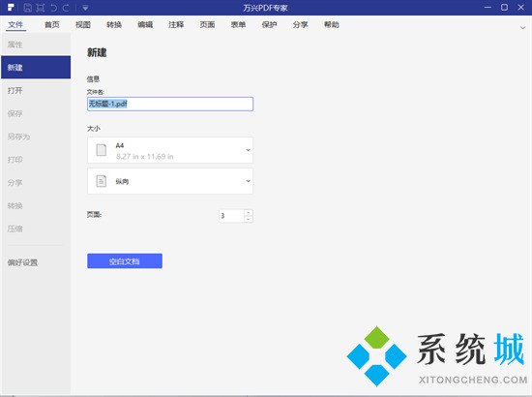Switch to the 转换 ribbon tab
Image resolution: width=532 pixels, height=397 pixels.
point(114,25)
